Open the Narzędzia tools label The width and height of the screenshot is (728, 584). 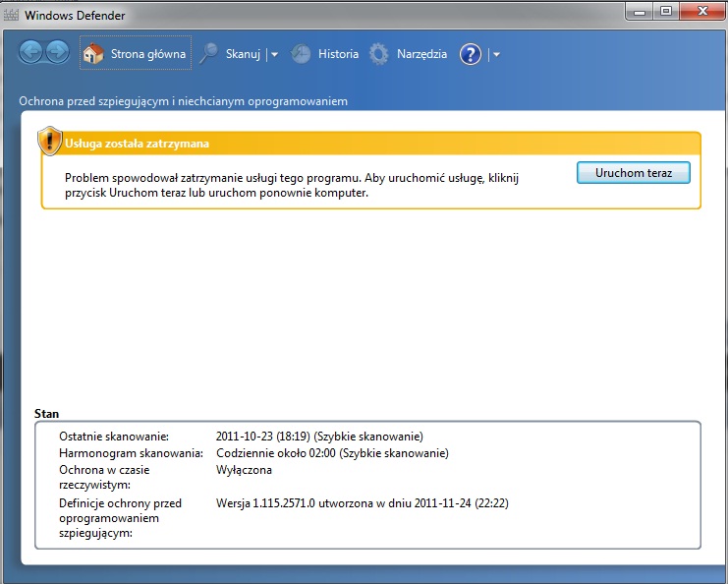[421, 54]
